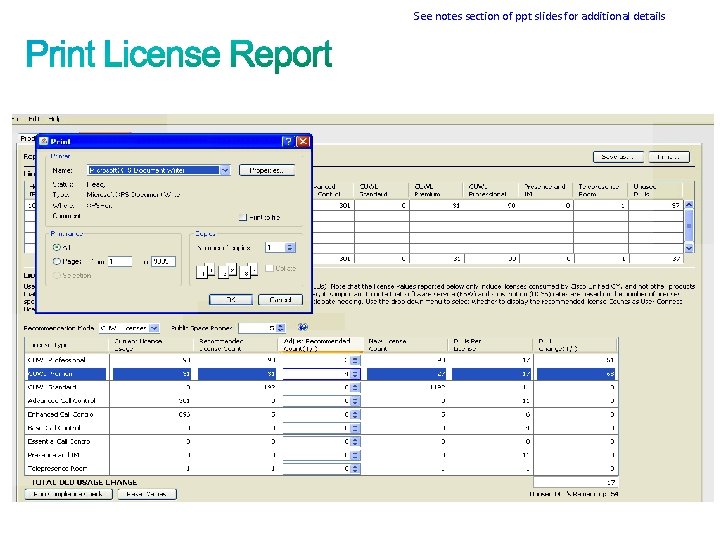This screenshot has width=720, height=540.
Task: Adjust count spinner for CUWL Professional row
Action: [354, 360]
